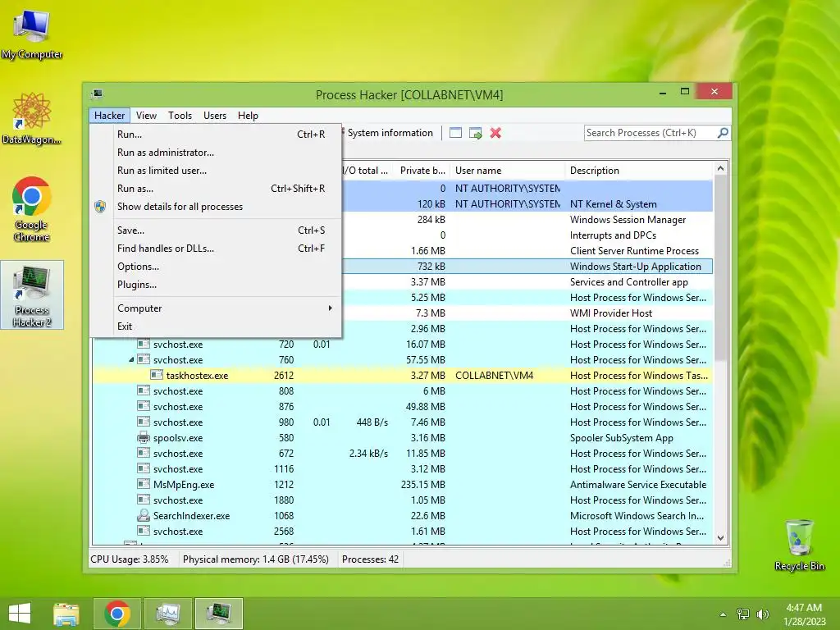Viewport: 840px width, 630px height.
Task: Click the search magnifier icon
Action: (x=723, y=132)
